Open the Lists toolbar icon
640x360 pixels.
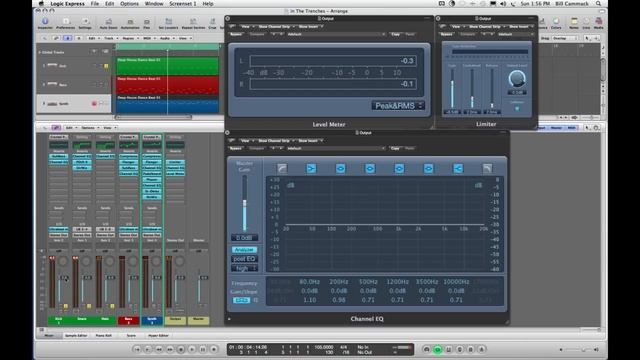(x=586, y=23)
